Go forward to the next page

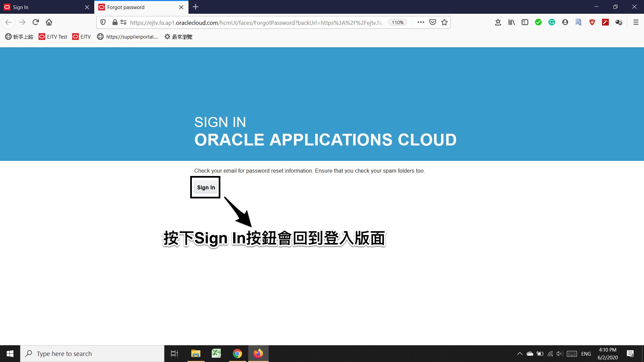[22, 22]
